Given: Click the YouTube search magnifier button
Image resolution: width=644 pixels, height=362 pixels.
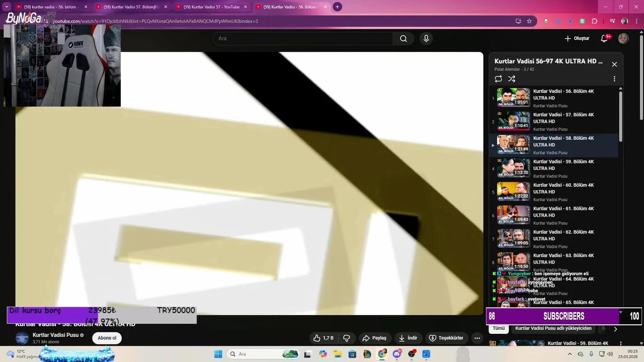Looking at the screenshot, I should [x=404, y=39].
